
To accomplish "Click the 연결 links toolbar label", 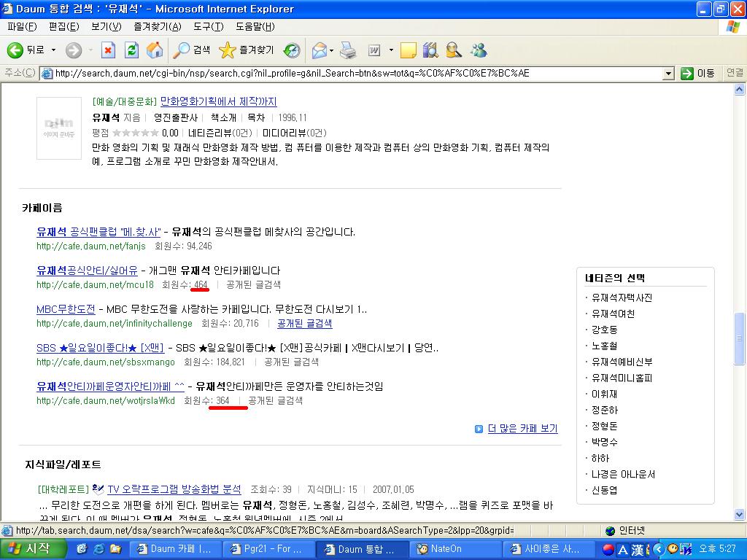I will coord(734,73).
